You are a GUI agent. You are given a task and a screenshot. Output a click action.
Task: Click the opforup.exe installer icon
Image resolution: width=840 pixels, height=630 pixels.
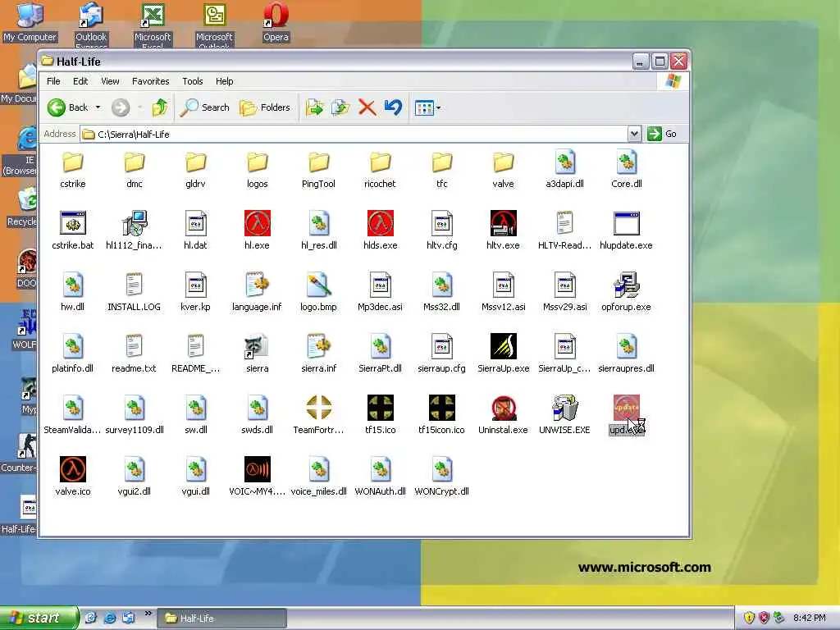[626, 285]
